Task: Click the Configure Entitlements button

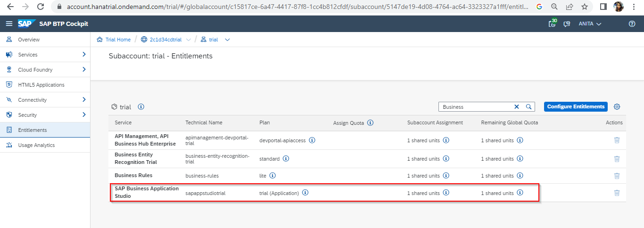Action: click(x=576, y=107)
